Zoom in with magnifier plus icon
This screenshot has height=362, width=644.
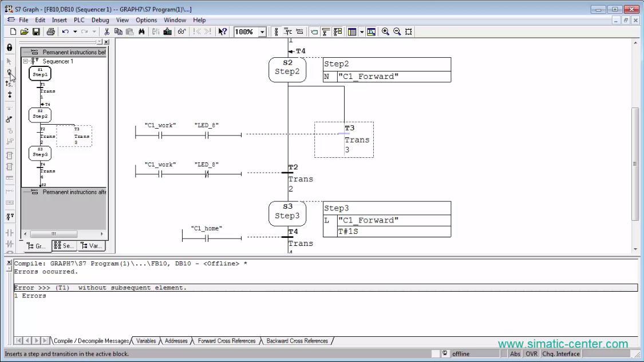(385, 31)
